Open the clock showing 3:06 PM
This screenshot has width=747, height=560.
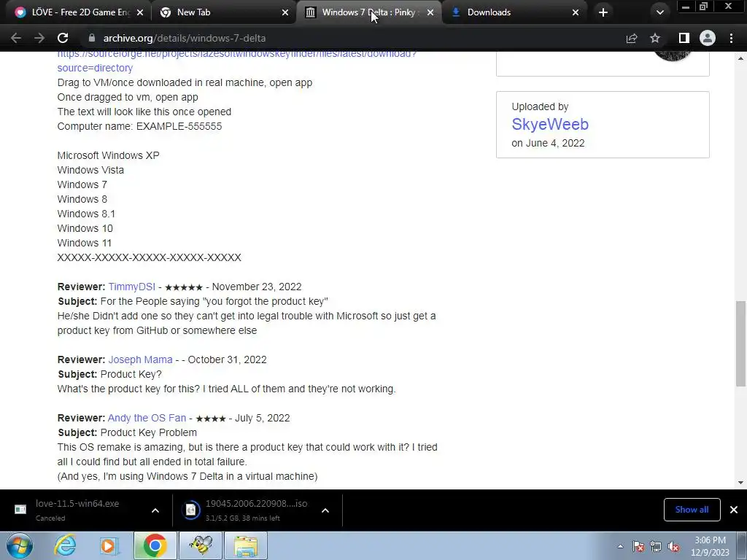pos(710,546)
